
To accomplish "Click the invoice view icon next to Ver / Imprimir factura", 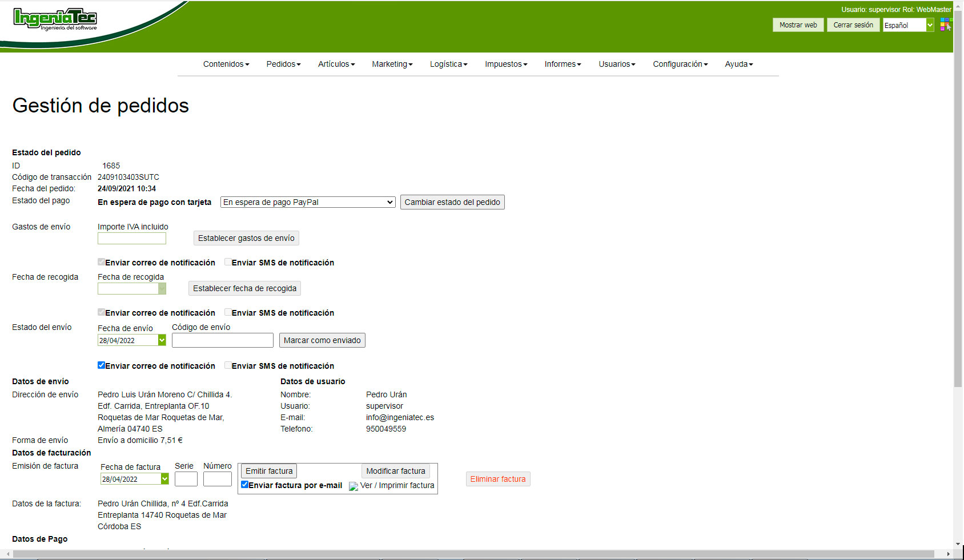I will coord(354,486).
